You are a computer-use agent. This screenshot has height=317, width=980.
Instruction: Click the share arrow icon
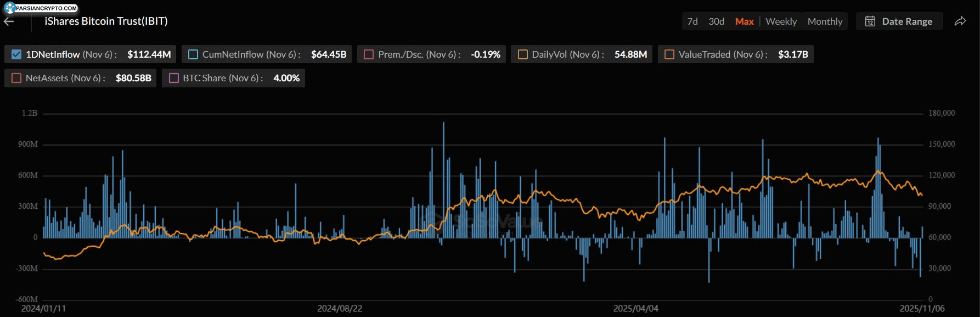960,21
